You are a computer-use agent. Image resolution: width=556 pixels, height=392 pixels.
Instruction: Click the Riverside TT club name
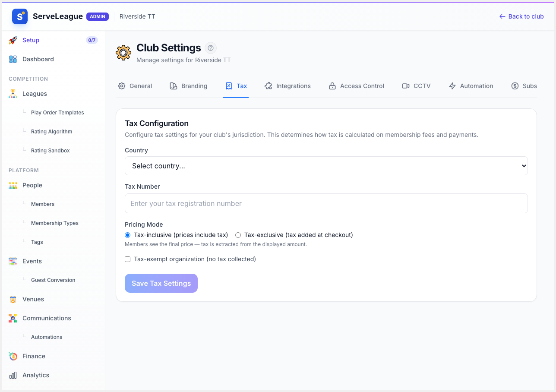pyautogui.click(x=137, y=16)
